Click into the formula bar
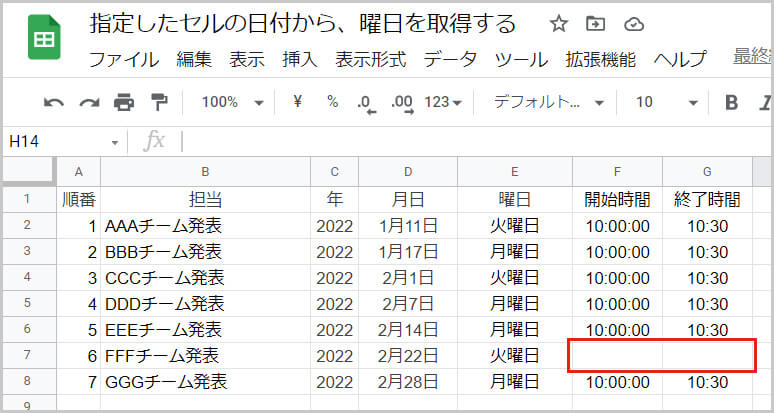774x413 pixels. tap(474, 143)
